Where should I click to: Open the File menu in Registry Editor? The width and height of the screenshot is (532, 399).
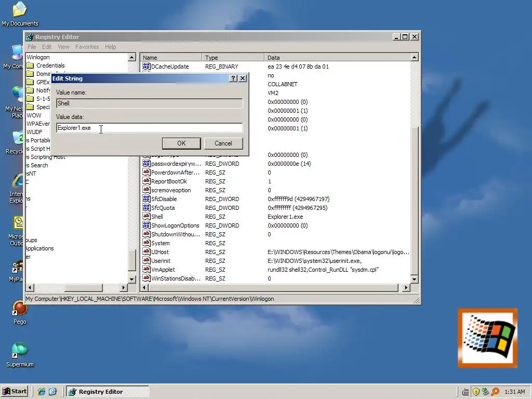click(32, 47)
